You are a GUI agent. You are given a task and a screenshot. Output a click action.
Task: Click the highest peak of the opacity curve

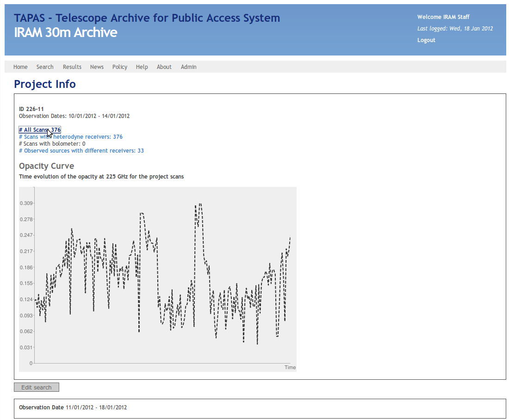pyautogui.click(x=200, y=204)
